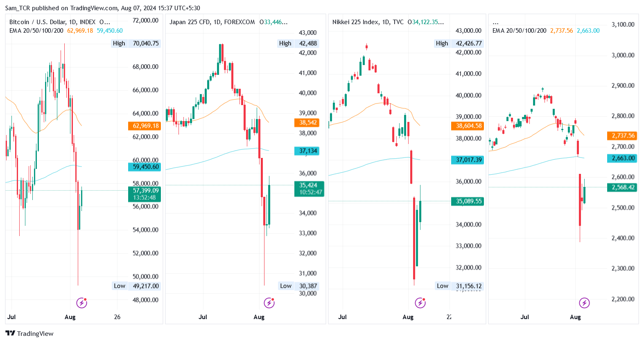Click the Nikkei 225 Index chart title
Screen dimensions: 644x342
tap(368, 22)
